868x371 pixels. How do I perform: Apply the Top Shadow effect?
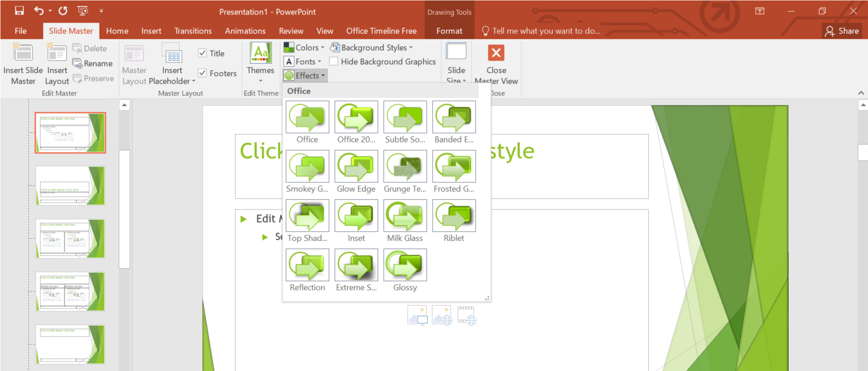(x=307, y=221)
